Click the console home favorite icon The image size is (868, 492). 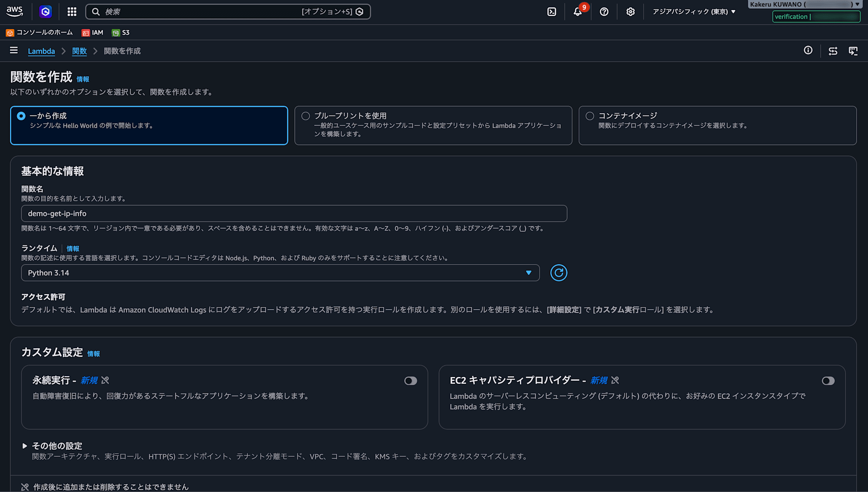click(10, 33)
